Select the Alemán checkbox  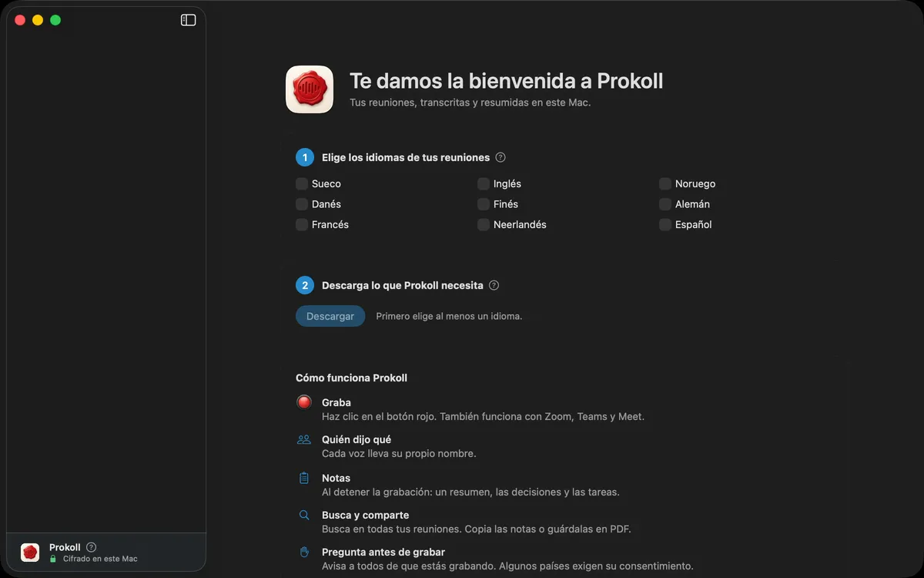tap(665, 204)
